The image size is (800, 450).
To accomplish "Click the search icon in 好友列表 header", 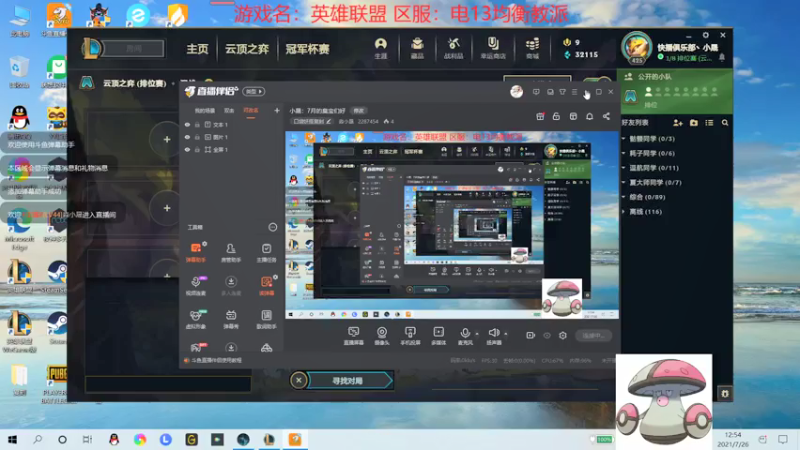I will pos(724,122).
